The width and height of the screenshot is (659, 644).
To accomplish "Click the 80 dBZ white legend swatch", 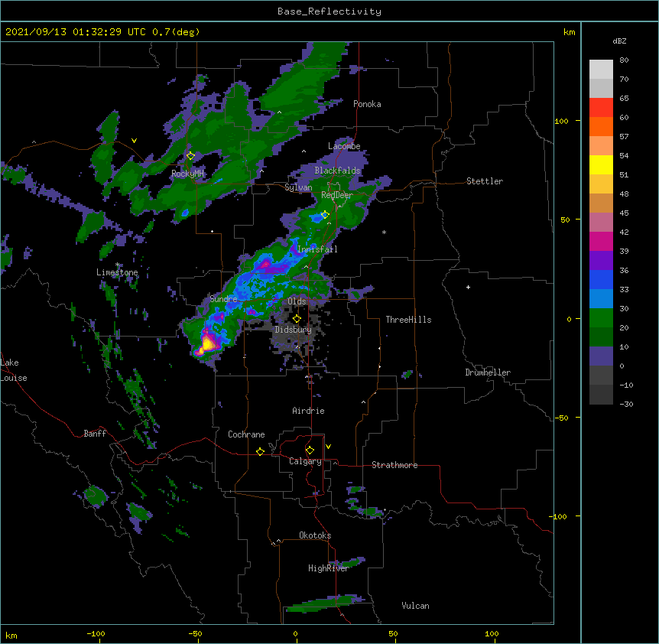I will [601, 70].
